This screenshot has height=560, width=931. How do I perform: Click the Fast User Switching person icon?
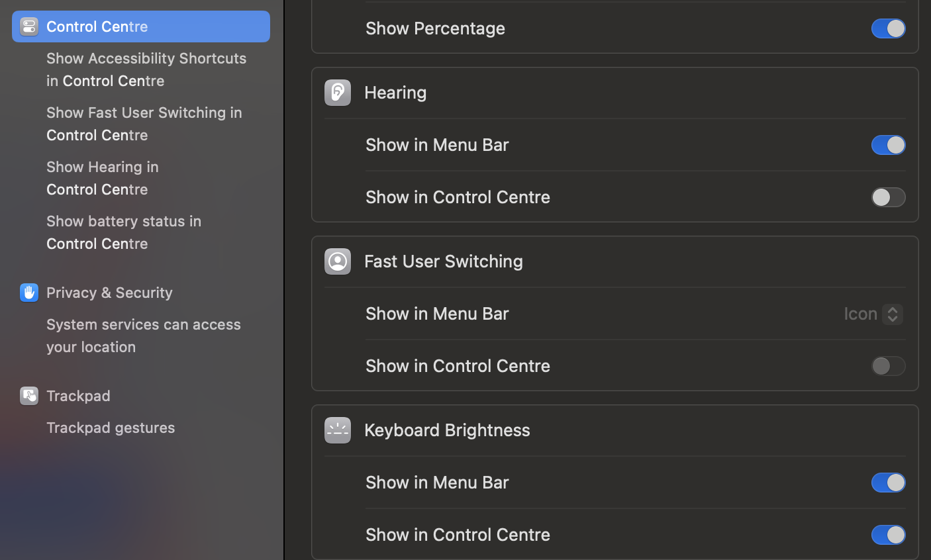tap(338, 261)
